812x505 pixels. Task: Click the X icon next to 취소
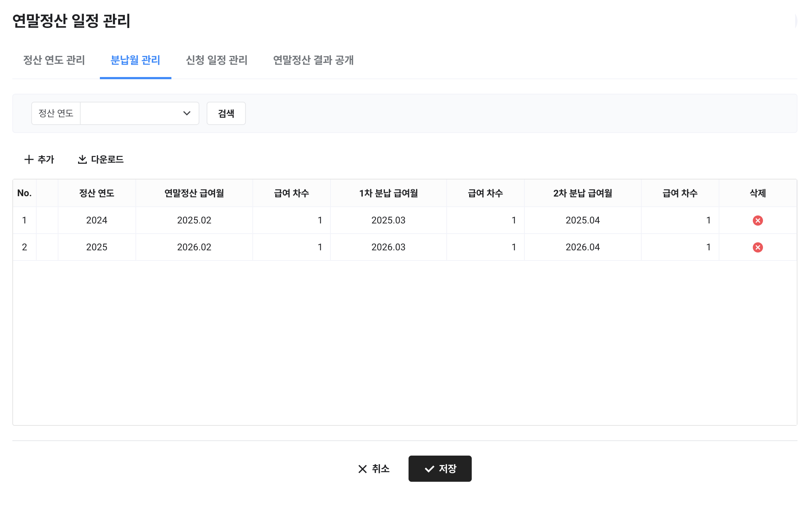[362, 469]
